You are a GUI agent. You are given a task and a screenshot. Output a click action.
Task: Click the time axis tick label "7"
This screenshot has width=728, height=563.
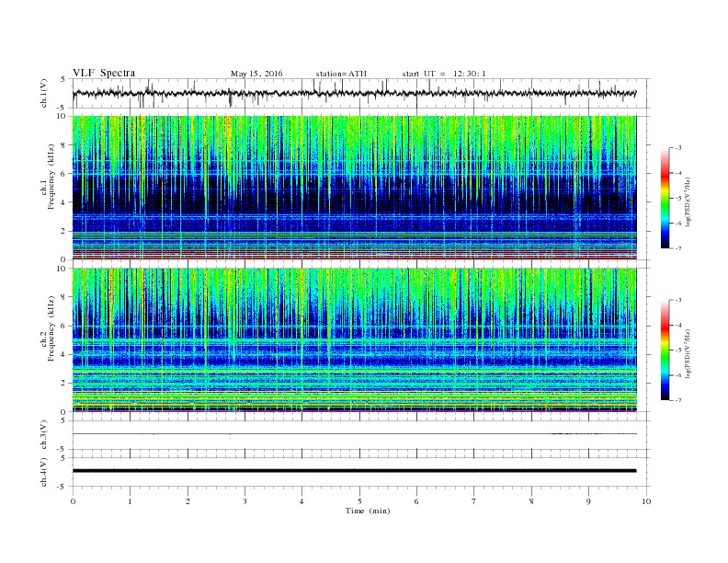(x=474, y=501)
